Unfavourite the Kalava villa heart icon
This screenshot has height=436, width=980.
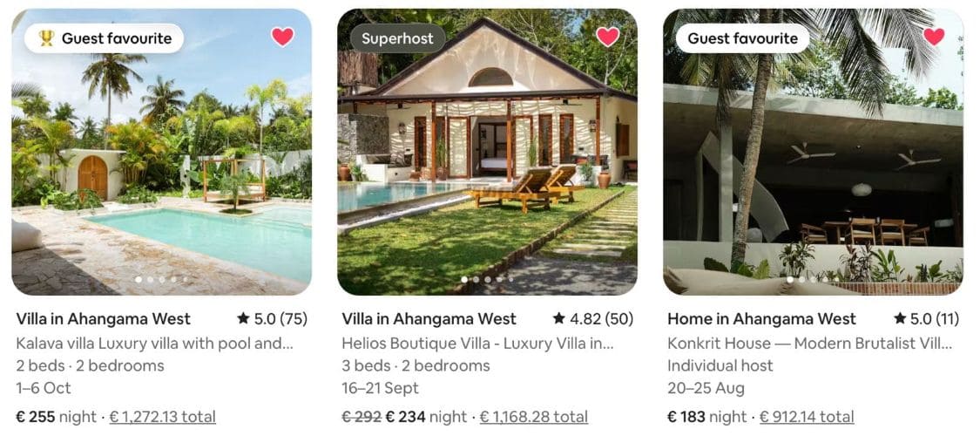tap(282, 37)
